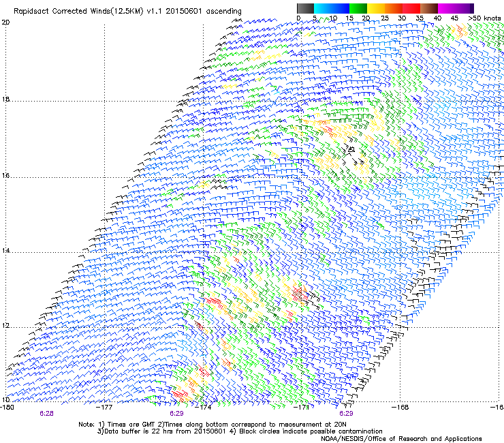
Task: Click the purple 45-50 knots legend swatch
Action: click(x=464, y=8)
